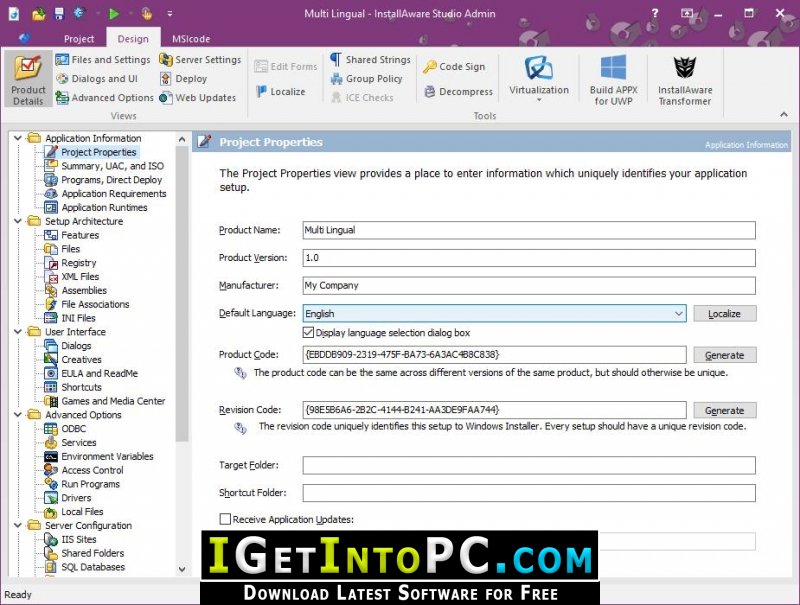Open Environment Variables item
Image resolution: width=800 pixels, height=605 pixels.
[99, 456]
